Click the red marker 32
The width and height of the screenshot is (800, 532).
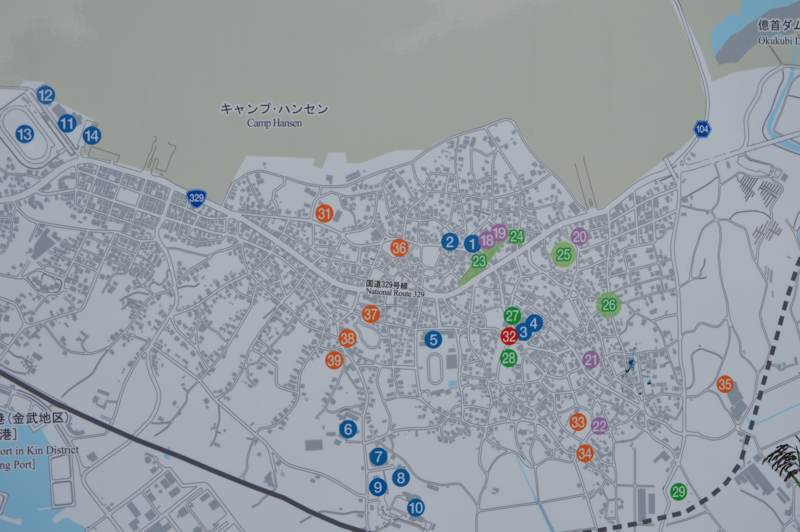(509, 336)
